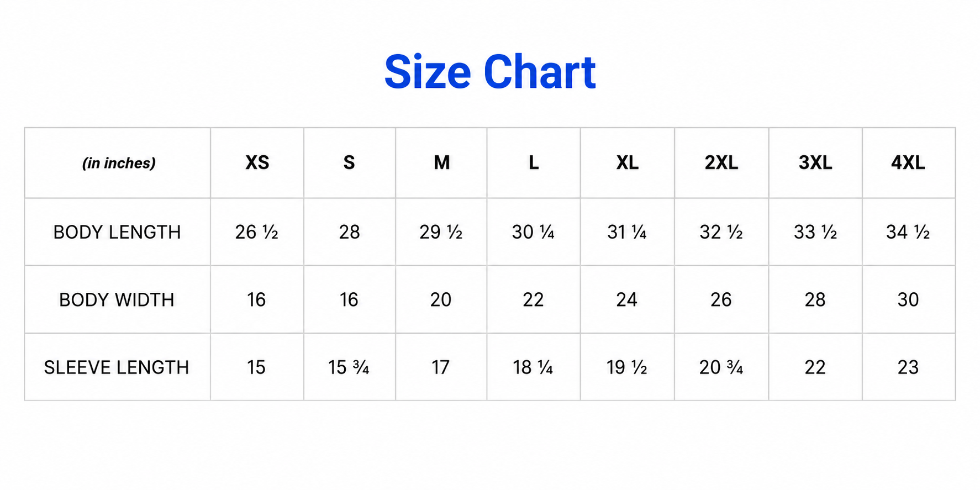Click the sleeve length 23 cell
Viewport: 980px width, 490px height.
[x=908, y=367]
